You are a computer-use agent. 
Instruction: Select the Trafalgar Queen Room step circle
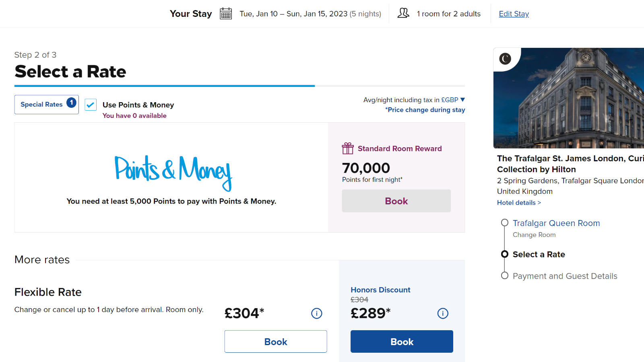tap(505, 223)
